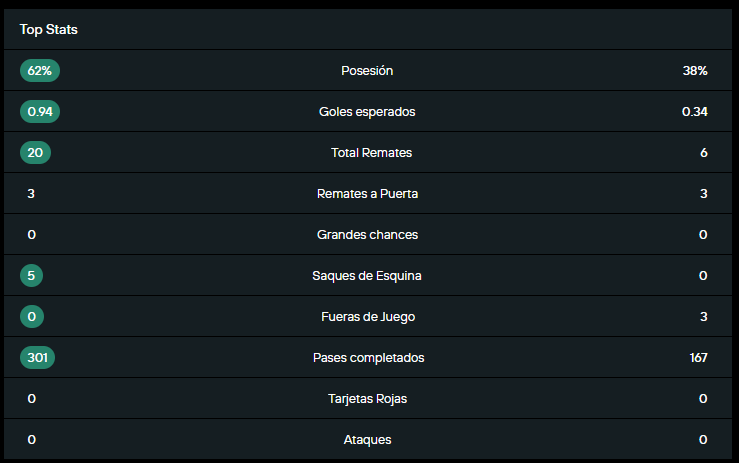Open the Fueras de Juego stat
The width and height of the screenshot is (739, 463).
[x=367, y=317]
